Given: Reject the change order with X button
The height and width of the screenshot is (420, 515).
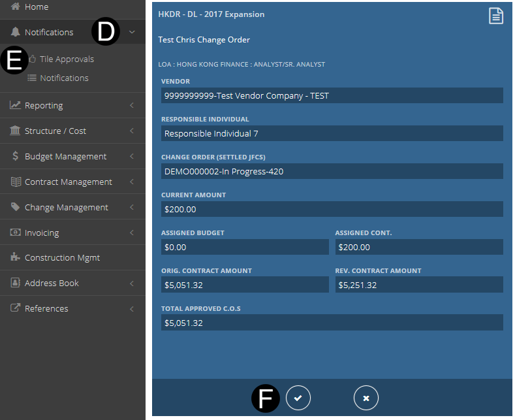Looking at the screenshot, I should pyautogui.click(x=366, y=398).
